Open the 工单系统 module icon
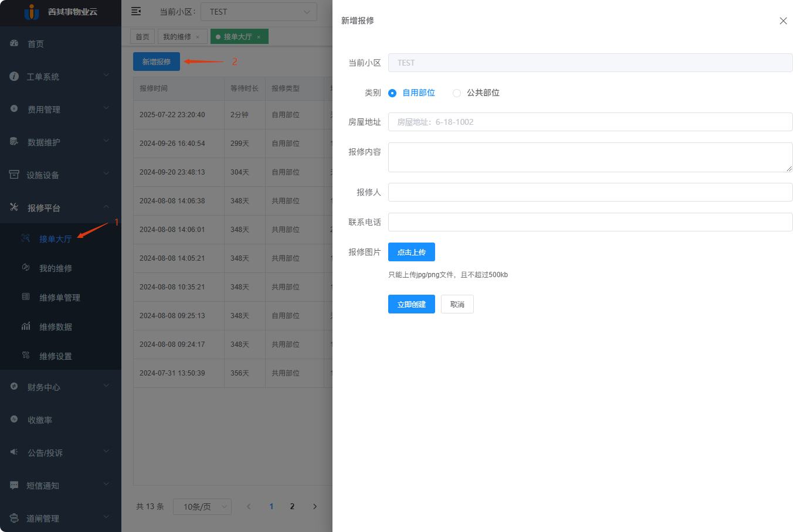Image resolution: width=801 pixels, height=532 pixels. pyautogui.click(x=14, y=76)
